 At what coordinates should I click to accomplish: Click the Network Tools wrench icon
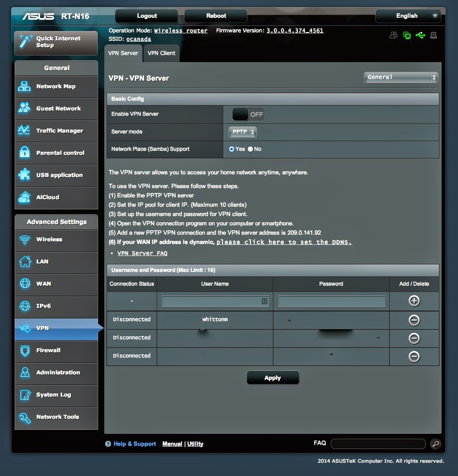tap(25, 417)
